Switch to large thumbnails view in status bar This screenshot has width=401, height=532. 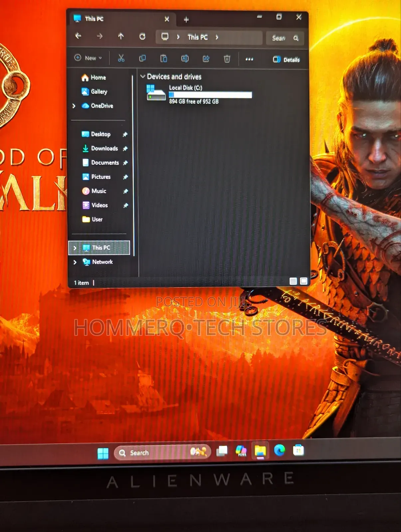(x=303, y=281)
